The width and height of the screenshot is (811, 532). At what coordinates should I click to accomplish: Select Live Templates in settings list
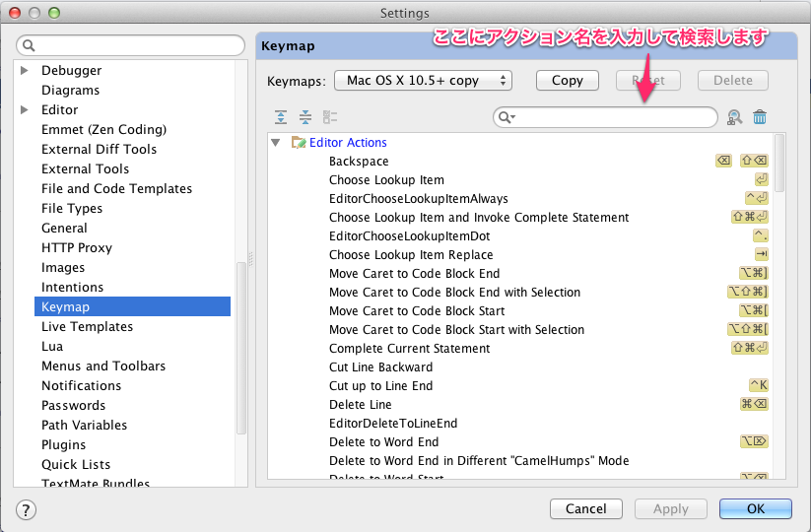(87, 327)
